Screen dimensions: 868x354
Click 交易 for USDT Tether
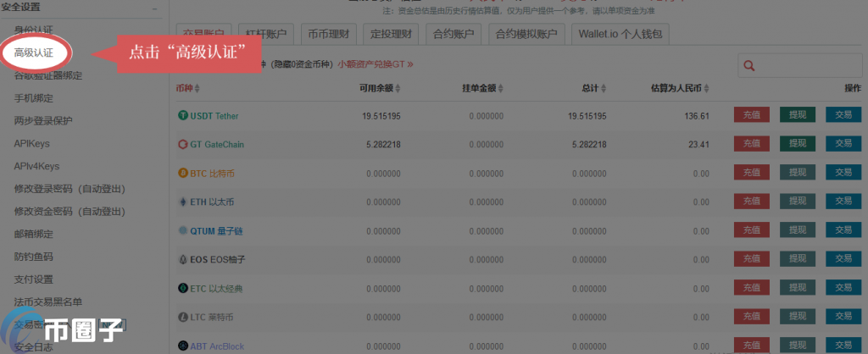tap(843, 115)
